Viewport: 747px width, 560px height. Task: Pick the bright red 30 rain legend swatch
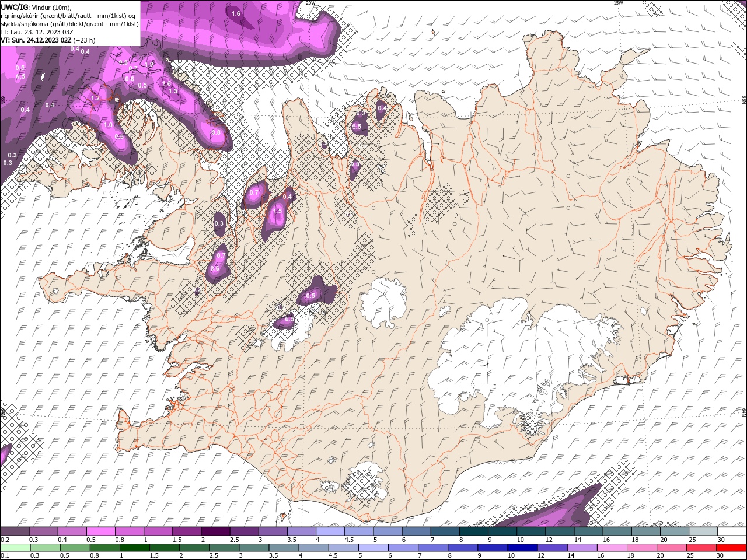[731, 548]
